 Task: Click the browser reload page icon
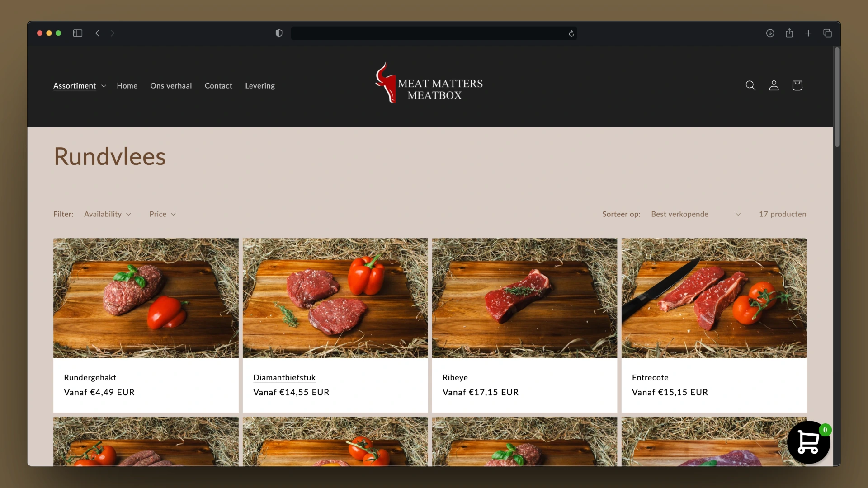click(571, 33)
